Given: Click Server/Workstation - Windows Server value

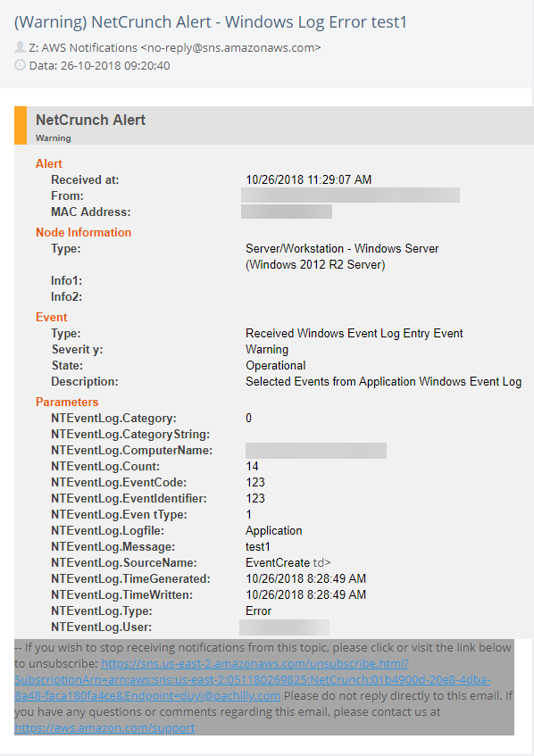Looking at the screenshot, I should click(x=342, y=248).
